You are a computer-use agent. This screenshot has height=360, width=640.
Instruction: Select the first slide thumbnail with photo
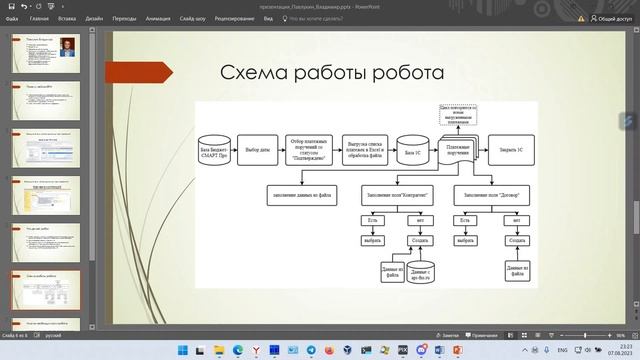tap(46, 53)
